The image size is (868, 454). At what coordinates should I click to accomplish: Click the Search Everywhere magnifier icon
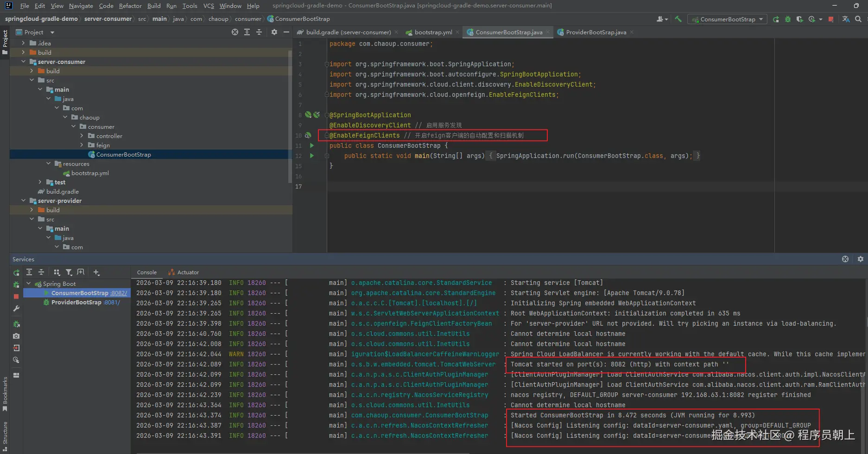pos(858,19)
